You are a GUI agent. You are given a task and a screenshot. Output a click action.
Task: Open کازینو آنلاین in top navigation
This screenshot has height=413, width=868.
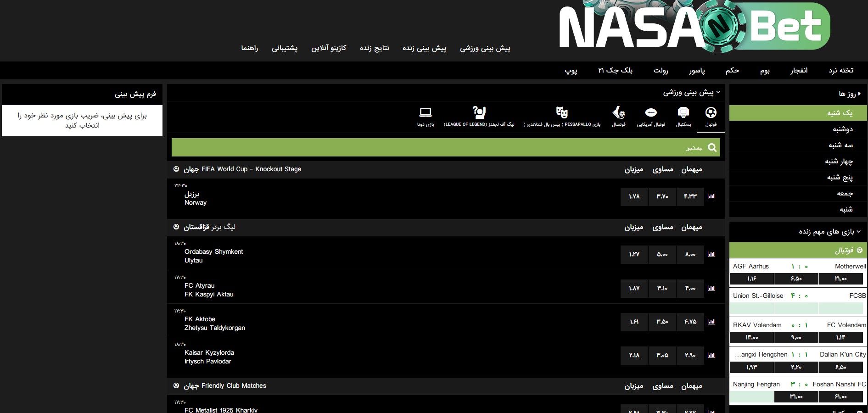pyautogui.click(x=329, y=48)
